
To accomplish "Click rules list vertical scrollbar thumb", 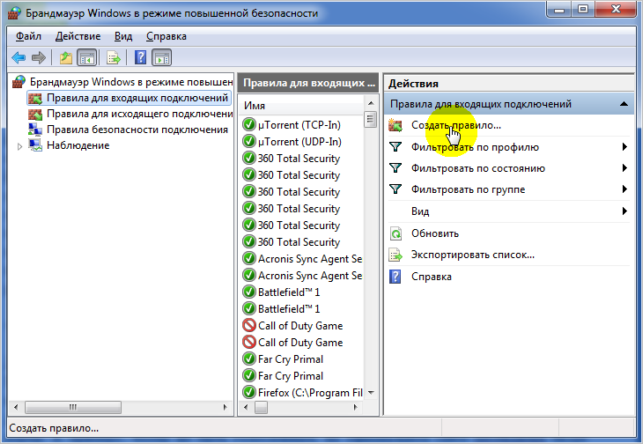I will pyautogui.click(x=371, y=119).
